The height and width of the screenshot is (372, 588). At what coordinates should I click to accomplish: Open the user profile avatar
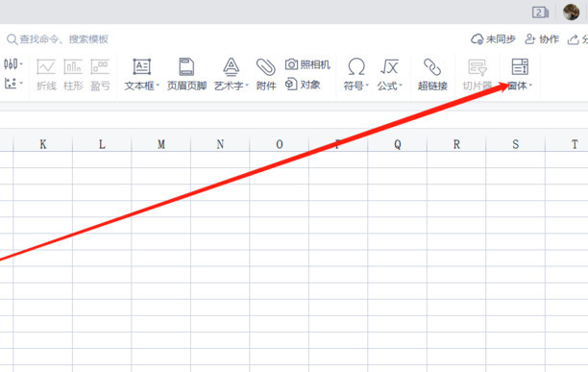point(571,12)
